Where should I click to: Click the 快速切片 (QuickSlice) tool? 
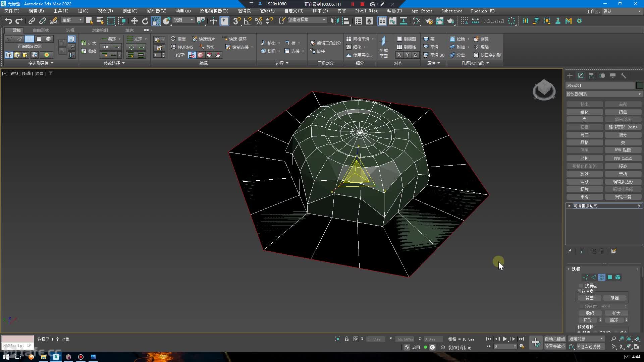[x=203, y=39]
